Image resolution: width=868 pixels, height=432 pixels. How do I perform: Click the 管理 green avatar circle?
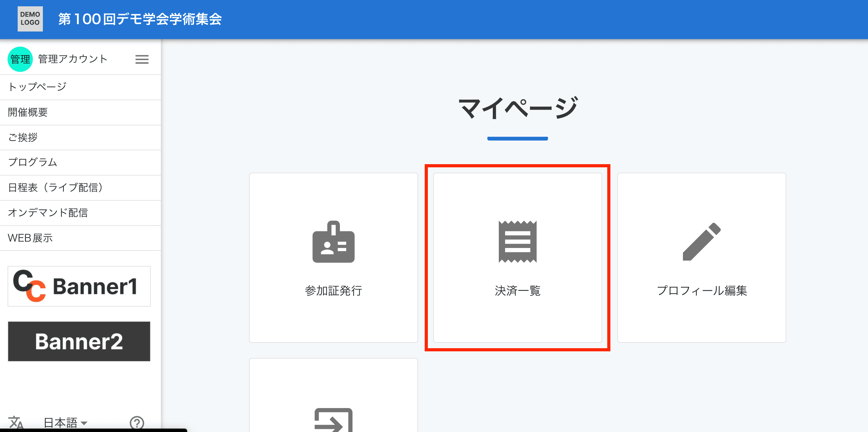[x=20, y=59]
